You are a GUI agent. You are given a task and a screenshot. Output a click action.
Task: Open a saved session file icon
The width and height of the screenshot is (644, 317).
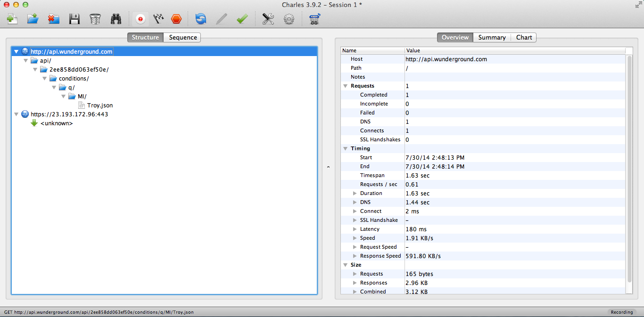tap(33, 19)
